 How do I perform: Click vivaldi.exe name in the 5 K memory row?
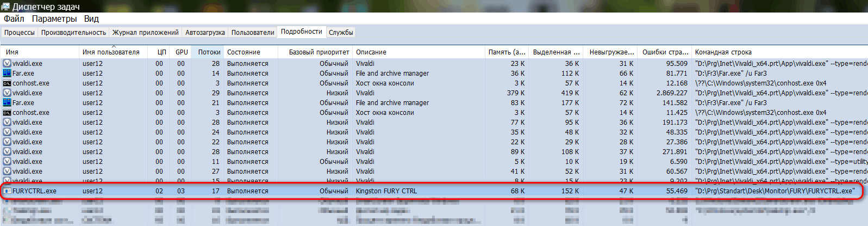(x=27, y=162)
